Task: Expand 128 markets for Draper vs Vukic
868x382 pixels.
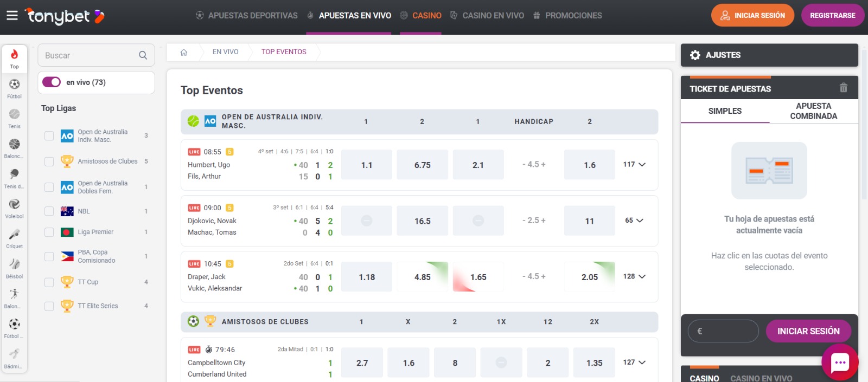Action: click(x=634, y=276)
